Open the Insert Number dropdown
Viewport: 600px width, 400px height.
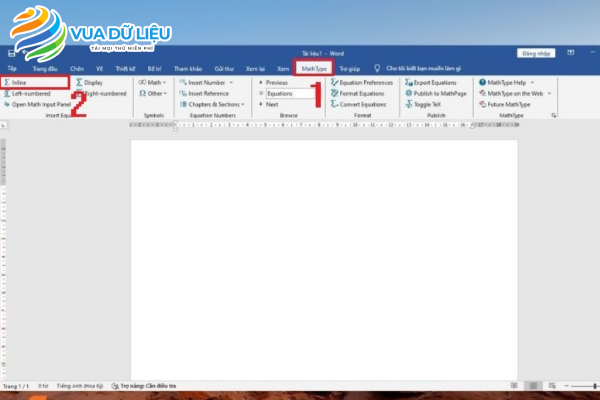pos(208,82)
